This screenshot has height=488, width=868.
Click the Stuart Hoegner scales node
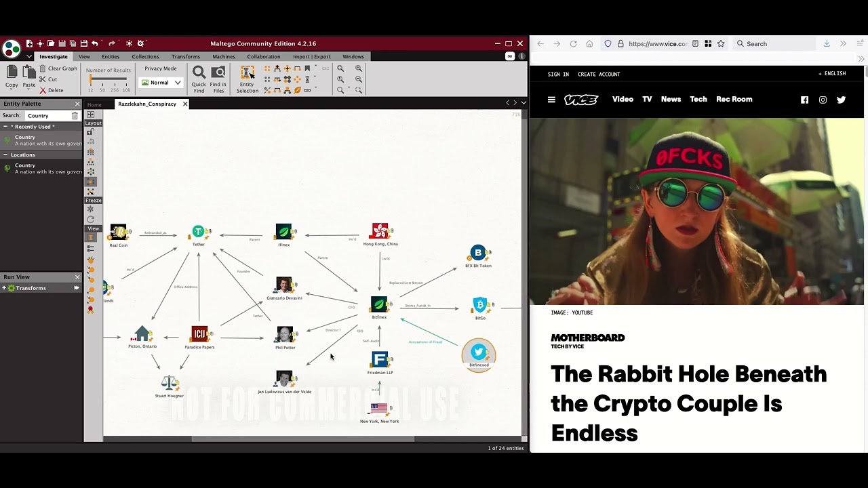pos(170,384)
